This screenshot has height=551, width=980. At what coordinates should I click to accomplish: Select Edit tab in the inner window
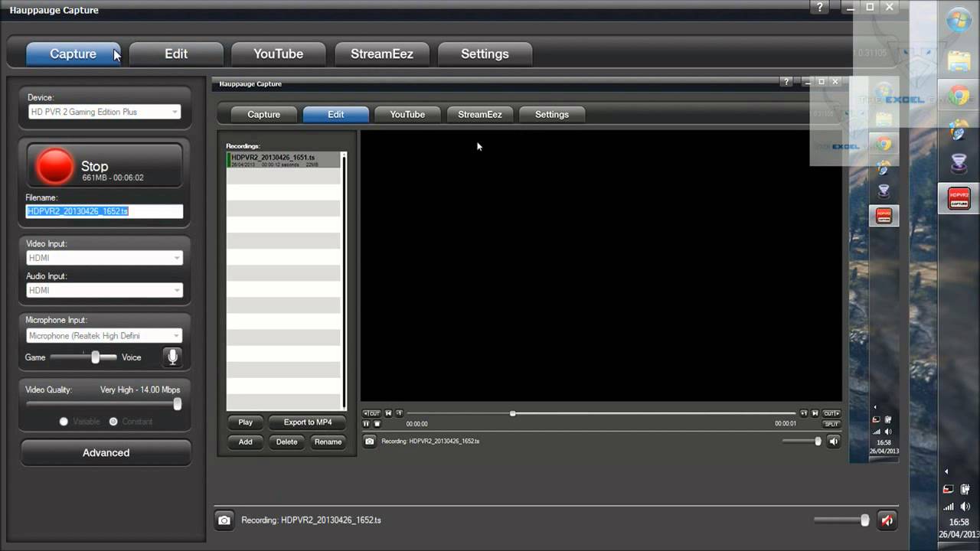[336, 115]
